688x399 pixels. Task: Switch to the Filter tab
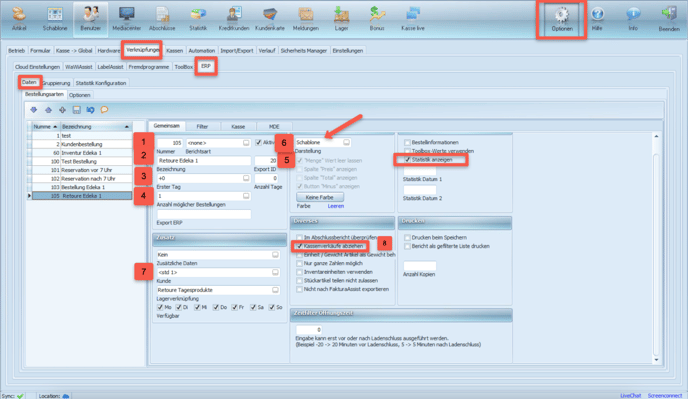point(202,126)
